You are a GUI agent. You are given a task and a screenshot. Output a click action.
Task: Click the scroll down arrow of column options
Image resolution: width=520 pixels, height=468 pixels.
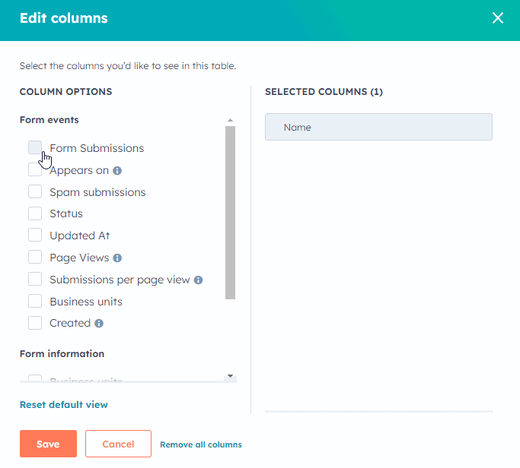pyautogui.click(x=230, y=376)
